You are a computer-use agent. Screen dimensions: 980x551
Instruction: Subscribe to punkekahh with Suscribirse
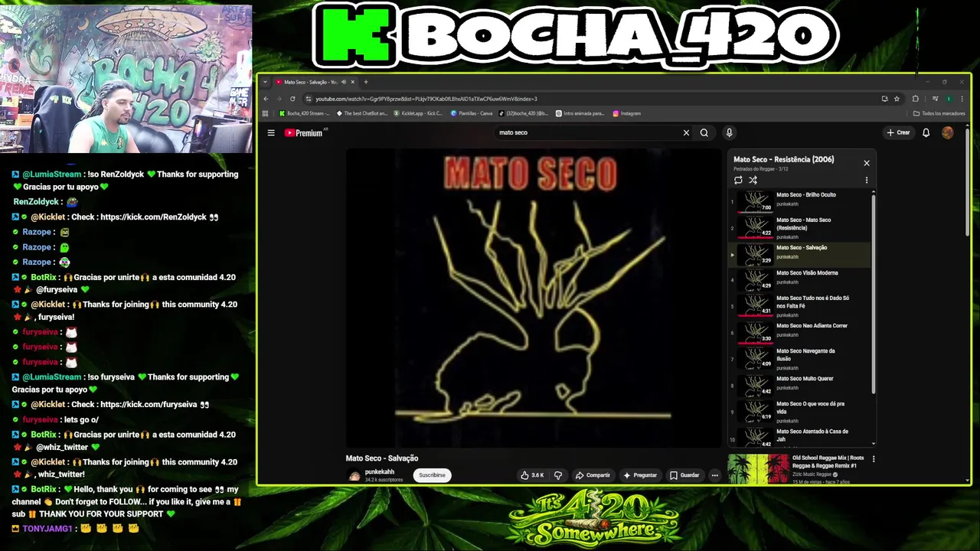432,475
